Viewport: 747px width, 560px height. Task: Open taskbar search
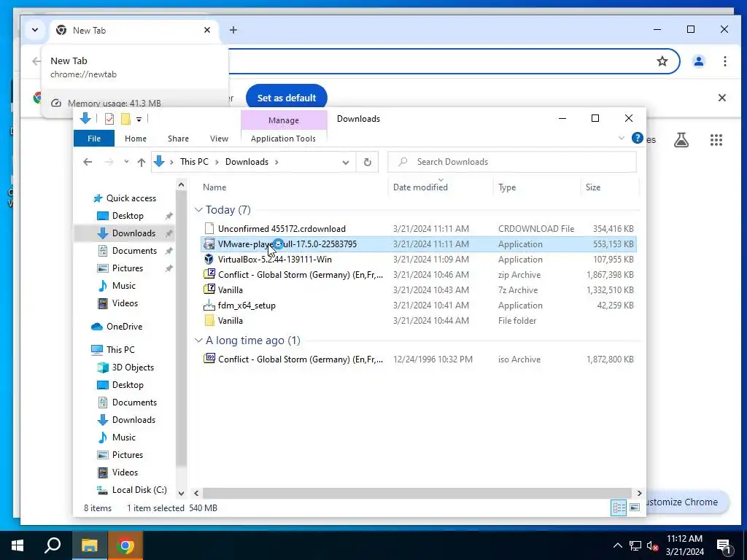tap(53, 545)
